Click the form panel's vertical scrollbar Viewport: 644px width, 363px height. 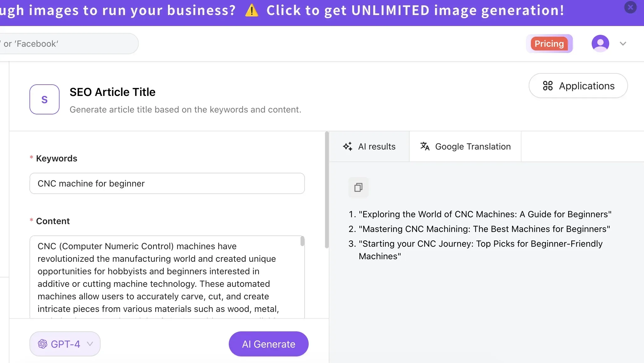pos(327,189)
